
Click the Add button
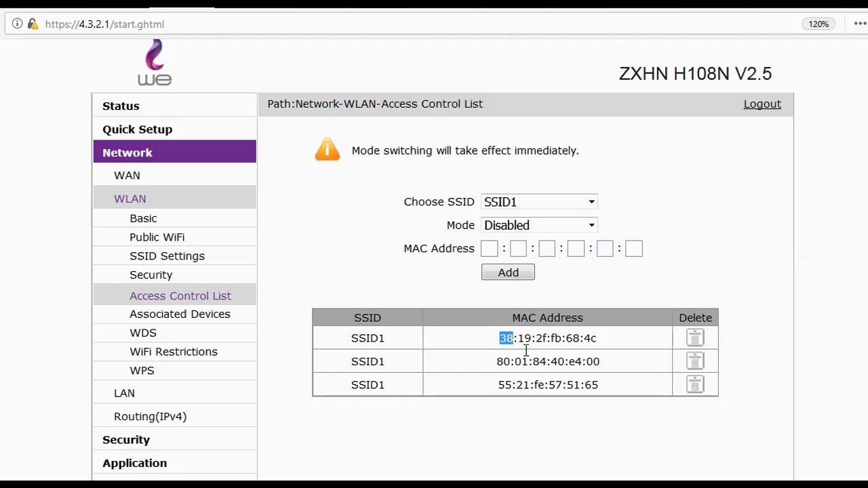[508, 272]
